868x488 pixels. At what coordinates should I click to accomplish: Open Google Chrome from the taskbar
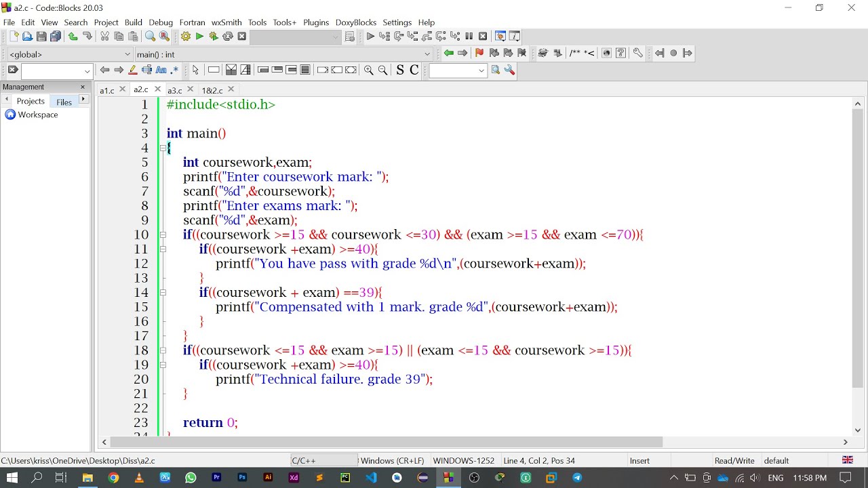click(x=113, y=478)
